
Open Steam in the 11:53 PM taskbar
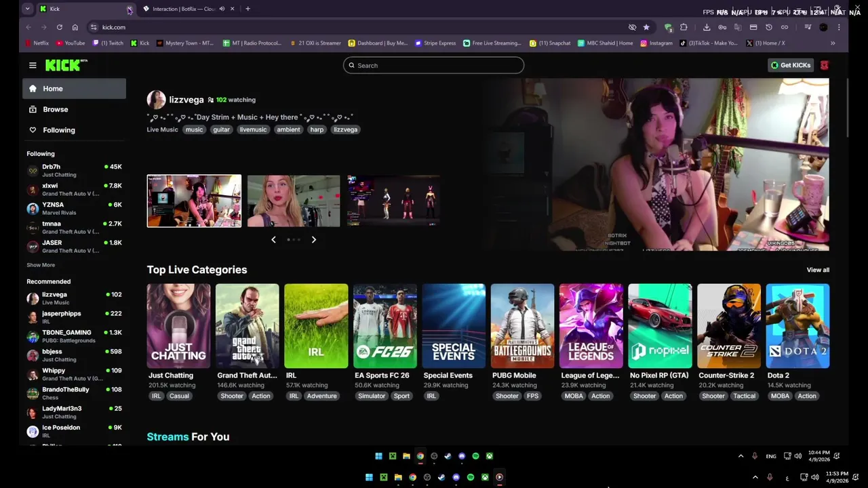point(441,477)
